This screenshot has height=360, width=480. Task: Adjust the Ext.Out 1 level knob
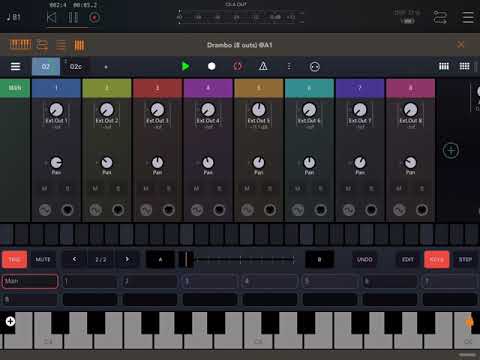coord(56,110)
